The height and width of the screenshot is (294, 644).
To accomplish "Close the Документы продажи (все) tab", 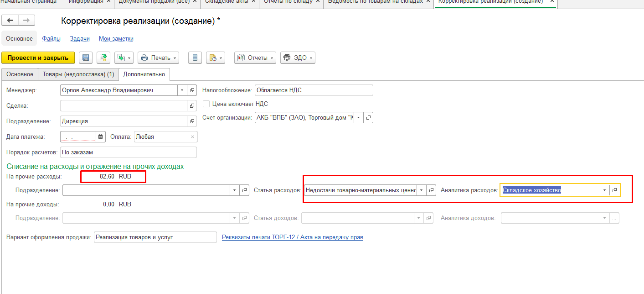I will click(x=195, y=1).
